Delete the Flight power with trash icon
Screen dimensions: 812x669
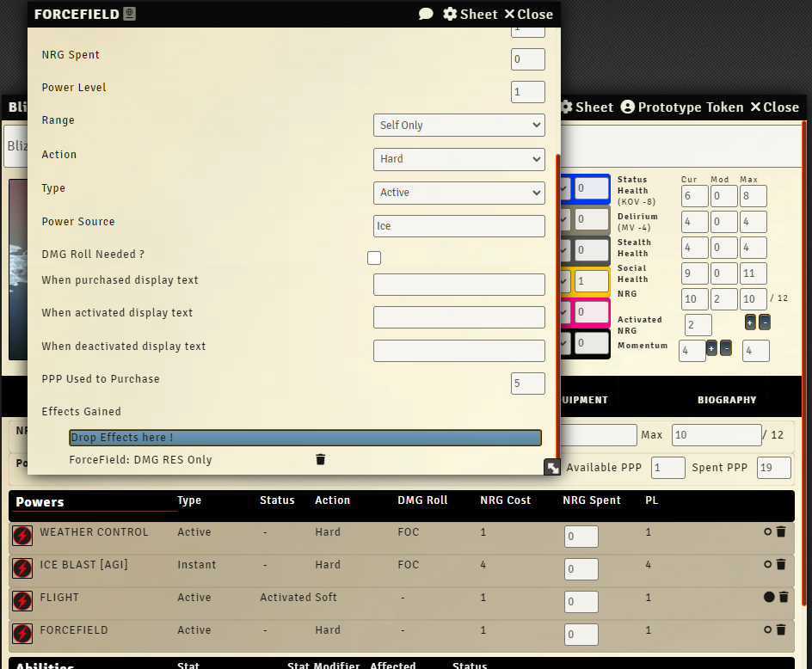(x=784, y=597)
